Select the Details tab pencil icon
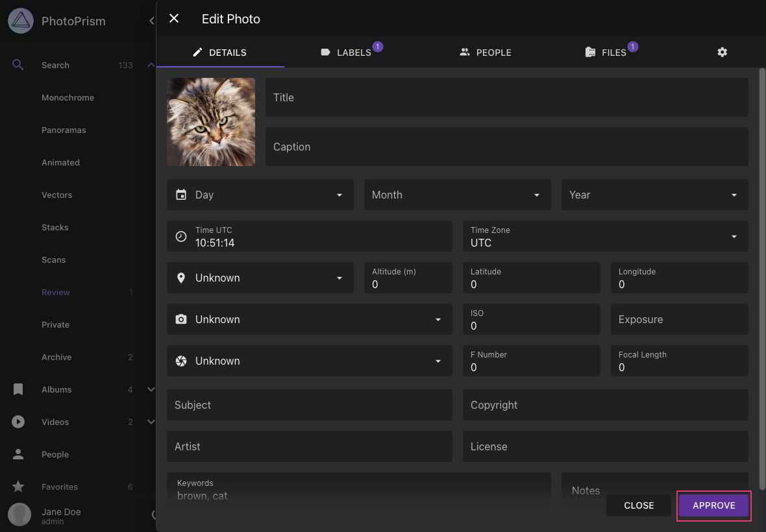Viewport: 766px width, 532px height. [198, 52]
